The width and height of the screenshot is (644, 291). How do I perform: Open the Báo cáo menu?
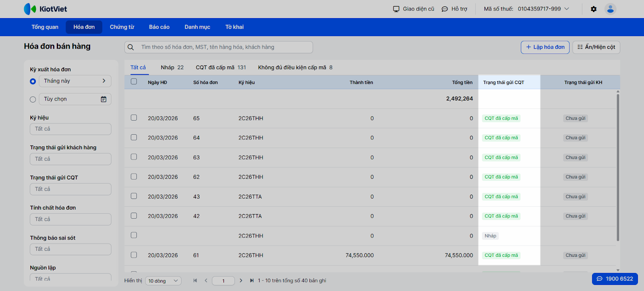tap(159, 27)
